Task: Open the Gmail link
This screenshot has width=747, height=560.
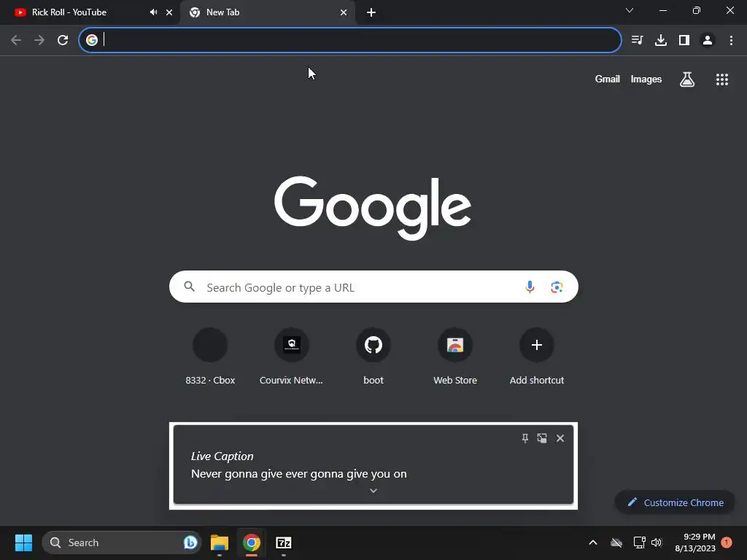Action: click(608, 79)
